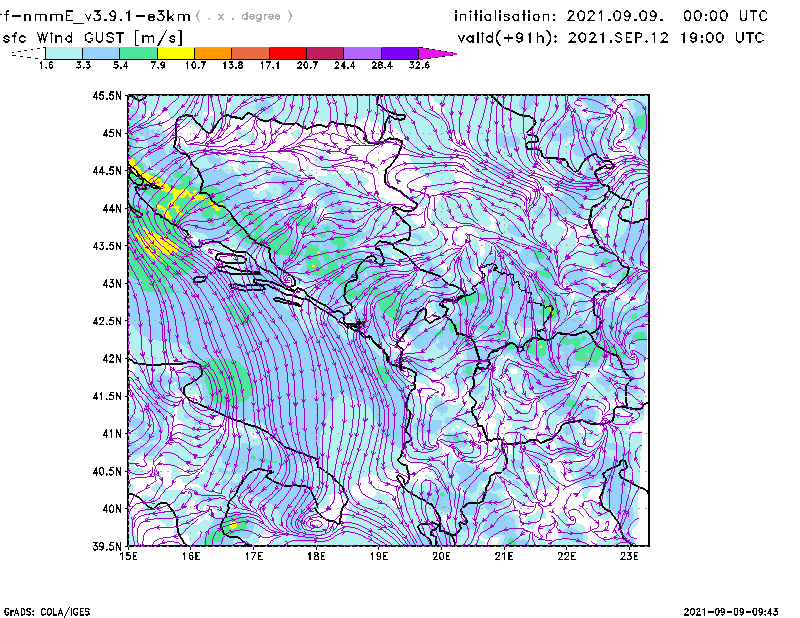Select the orange 10.7–13.8 legend swatch
The width and height of the screenshot is (800, 618).
(x=213, y=53)
